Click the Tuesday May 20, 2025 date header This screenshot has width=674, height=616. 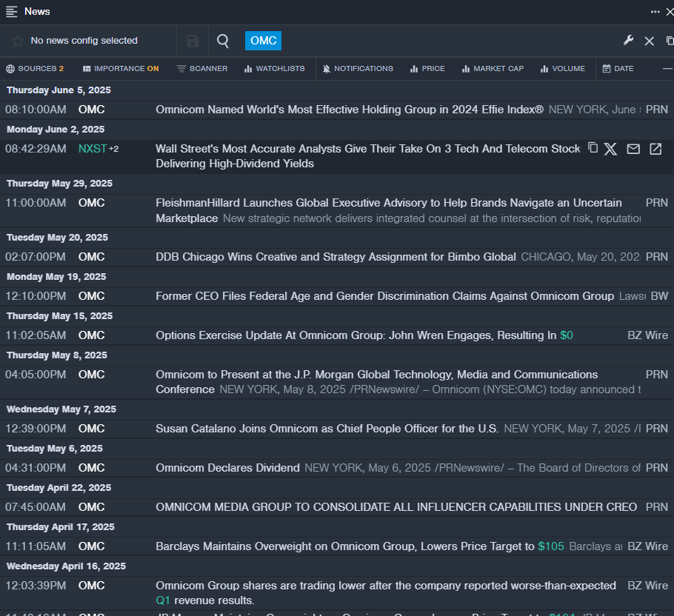point(57,238)
